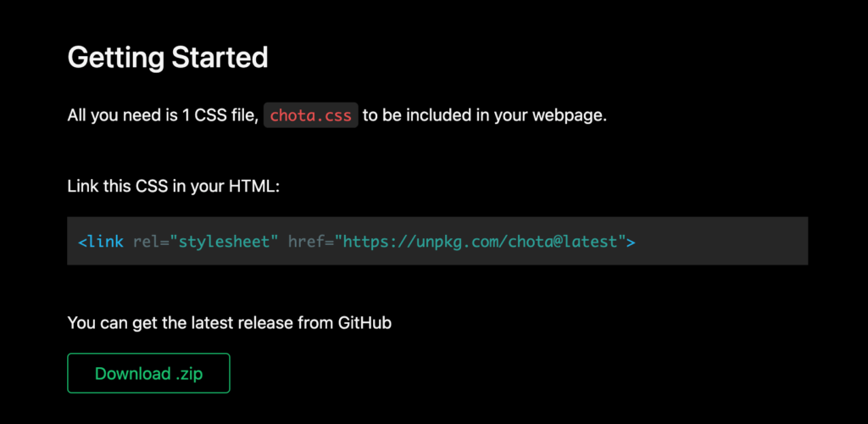Image resolution: width=868 pixels, height=424 pixels.
Task: Click the word GitHub in release sentence
Action: pyautogui.click(x=364, y=323)
